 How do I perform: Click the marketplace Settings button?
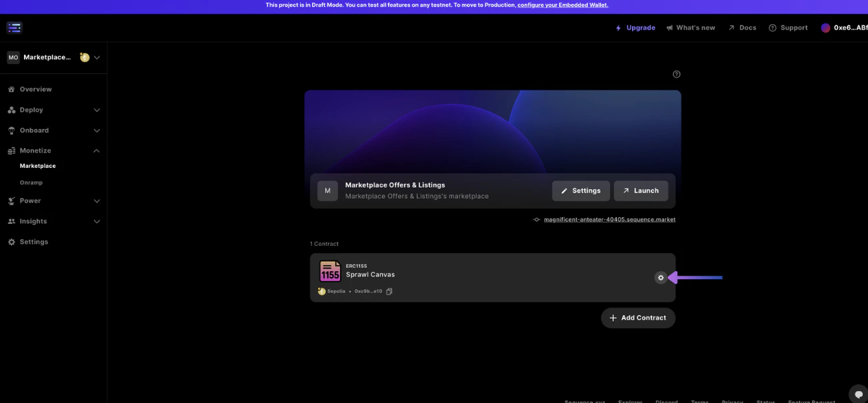tap(581, 191)
